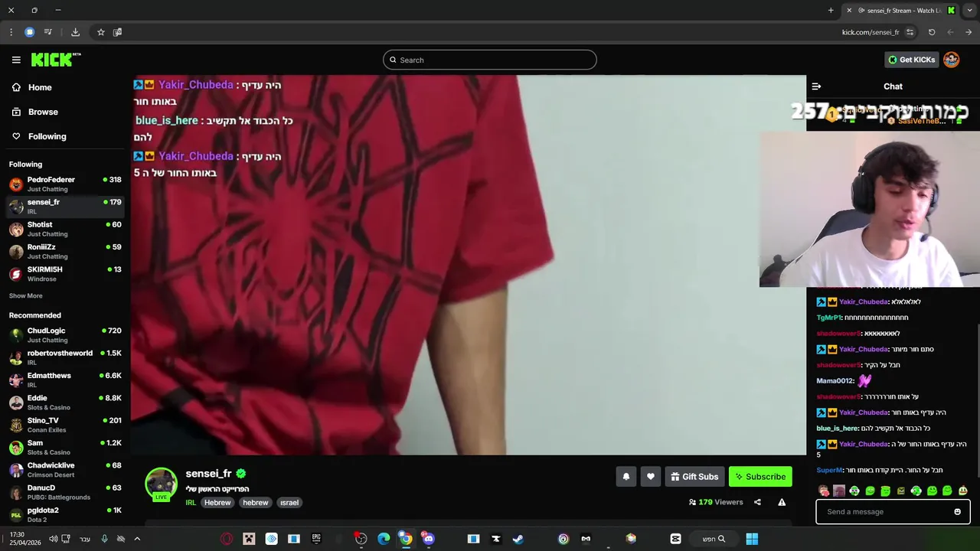Screen dimensions: 980x551
Task: Open the site settings icon in address bar
Action: tap(910, 32)
